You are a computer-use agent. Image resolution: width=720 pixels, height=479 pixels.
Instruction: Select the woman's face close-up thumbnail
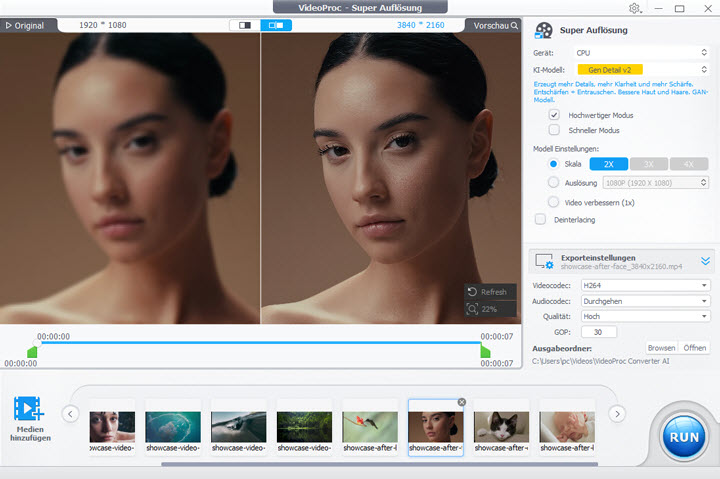click(x=112, y=427)
